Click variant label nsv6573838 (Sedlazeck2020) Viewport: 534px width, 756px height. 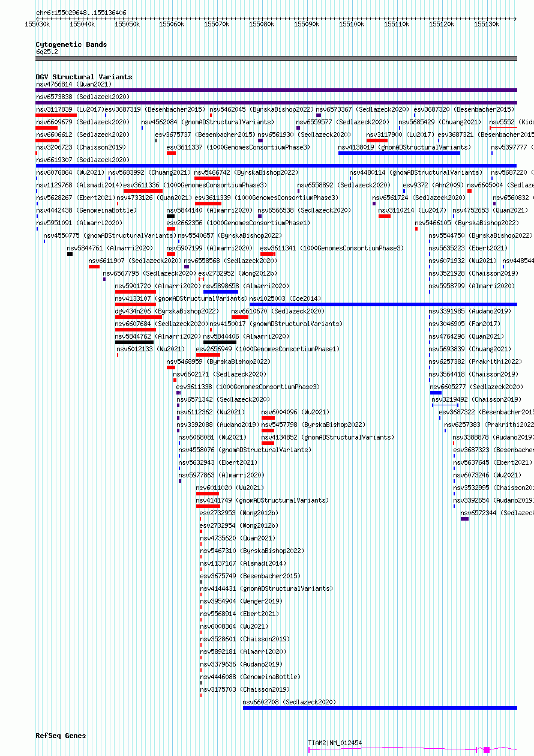(82, 97)
